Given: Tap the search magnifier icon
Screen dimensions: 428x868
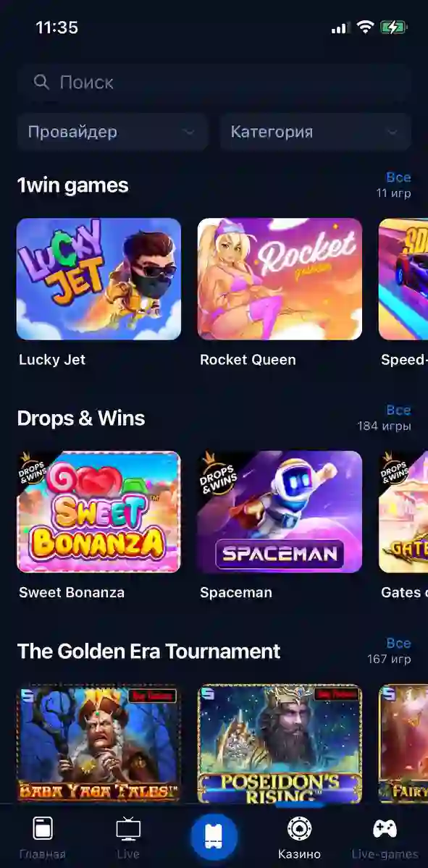Looking at the screenshot, I should 41,83.
